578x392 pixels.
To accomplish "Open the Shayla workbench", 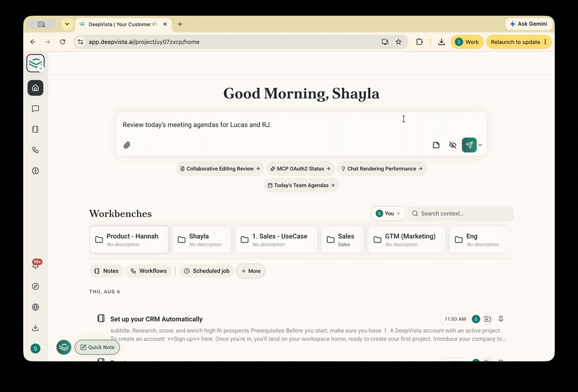I will tap(202, 240).
